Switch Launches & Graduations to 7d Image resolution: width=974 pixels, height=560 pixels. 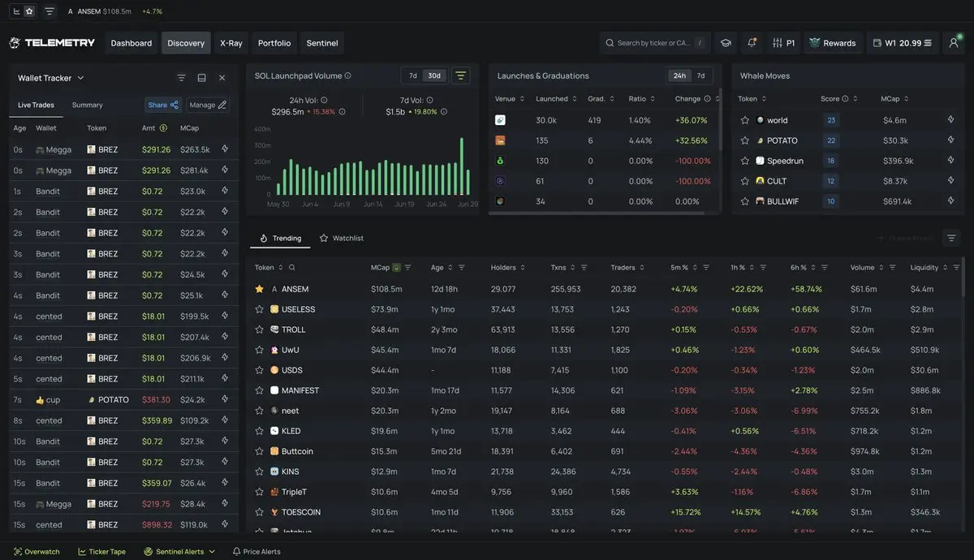coord(700,75)
